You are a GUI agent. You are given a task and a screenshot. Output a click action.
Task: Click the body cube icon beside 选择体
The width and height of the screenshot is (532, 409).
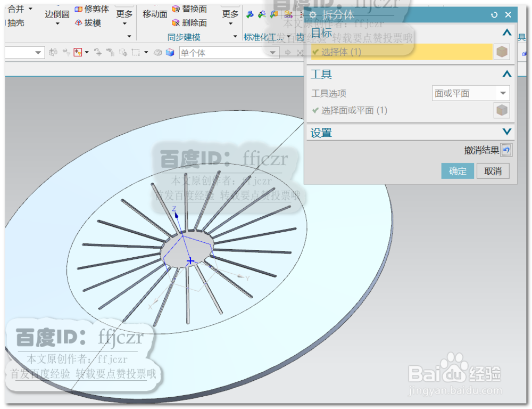[x=502, y=52]
